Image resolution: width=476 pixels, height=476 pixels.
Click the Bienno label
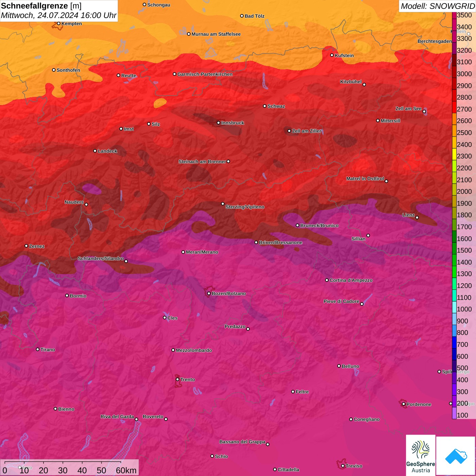(66, 409)
